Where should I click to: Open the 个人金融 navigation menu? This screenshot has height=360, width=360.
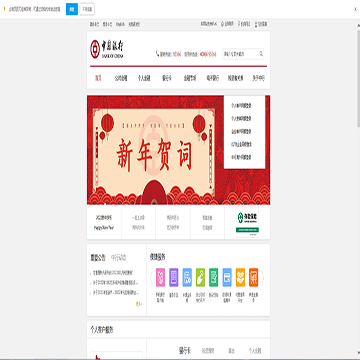tap(144, 78)
